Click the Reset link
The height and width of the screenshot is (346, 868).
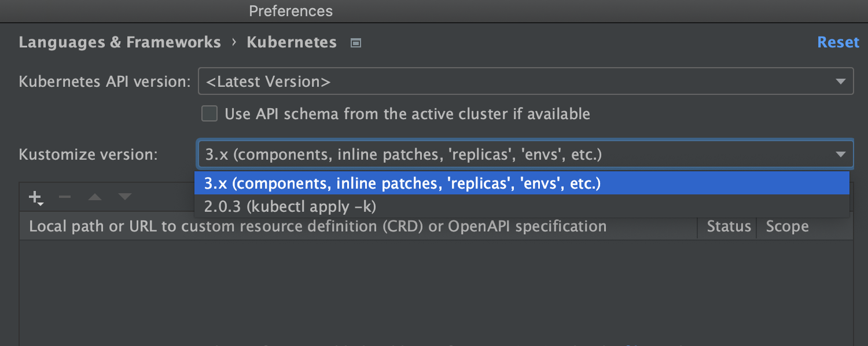(x=838, y=42)
